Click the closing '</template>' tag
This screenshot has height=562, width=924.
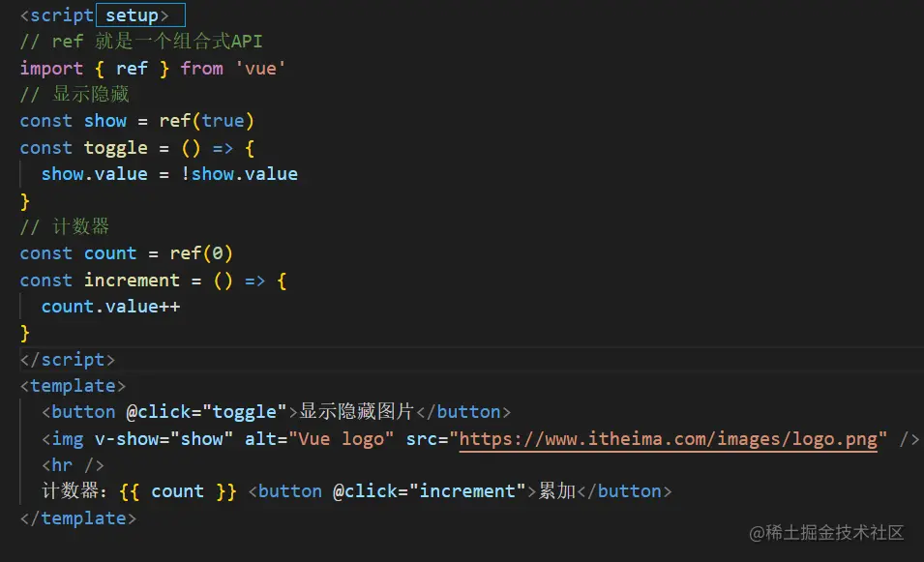pyautogui.click(x=78, y=518)
